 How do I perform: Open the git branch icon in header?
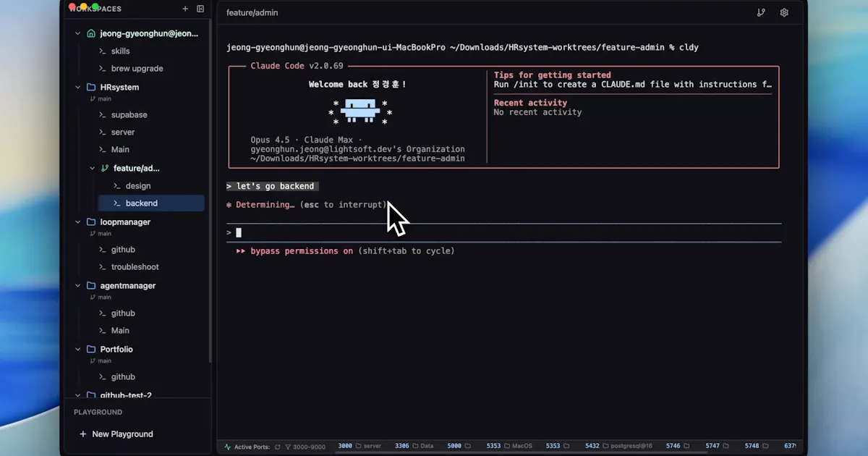pyautogui.click(x=761, y=12)
